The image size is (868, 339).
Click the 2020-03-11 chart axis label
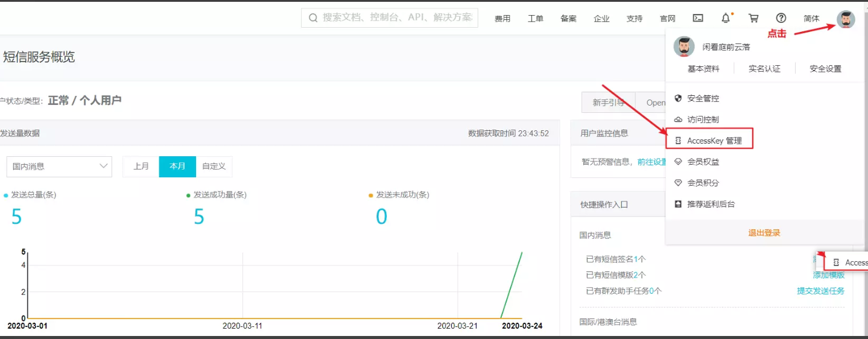(x=242, y=326)
